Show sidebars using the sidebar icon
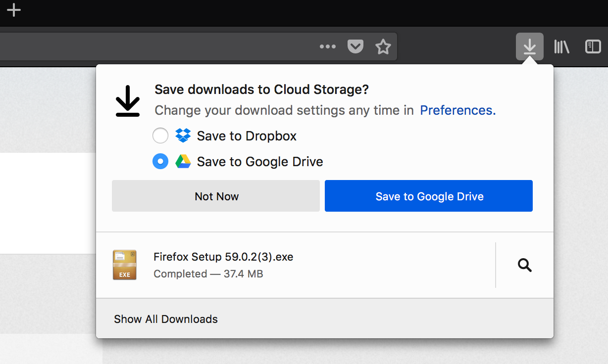Screen dimensions: 608x364 (593, 46)
